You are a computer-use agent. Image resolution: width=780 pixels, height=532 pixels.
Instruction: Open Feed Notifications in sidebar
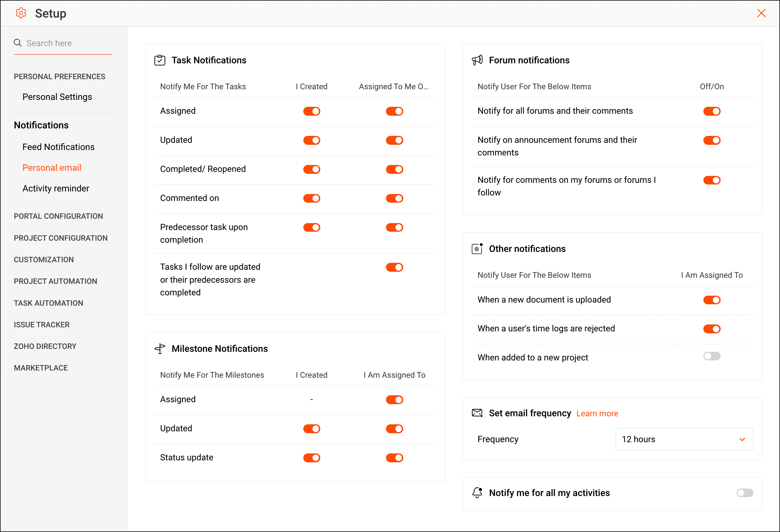tap(58, 147)
